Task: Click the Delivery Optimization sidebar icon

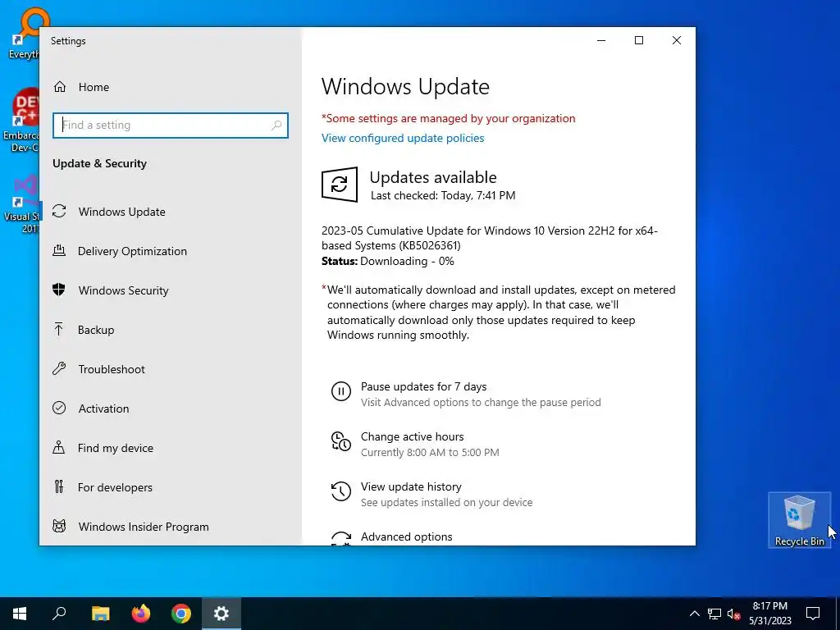Action: point(59,250)
